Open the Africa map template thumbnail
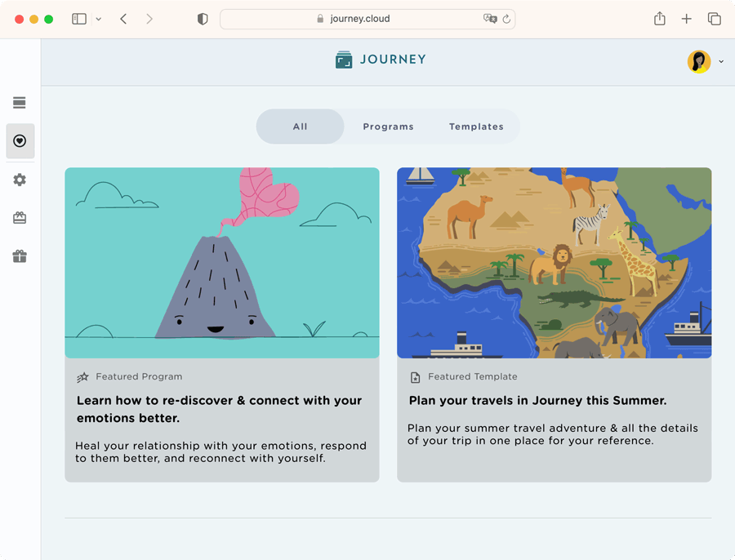 pyautogui.click(x=554, y=263)
